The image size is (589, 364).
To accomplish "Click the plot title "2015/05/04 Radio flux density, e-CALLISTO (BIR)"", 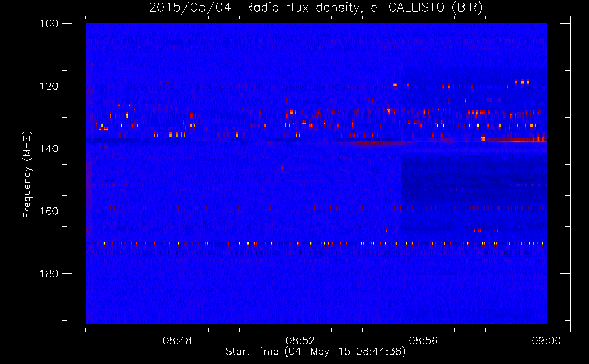I will [x=316, y=7].
